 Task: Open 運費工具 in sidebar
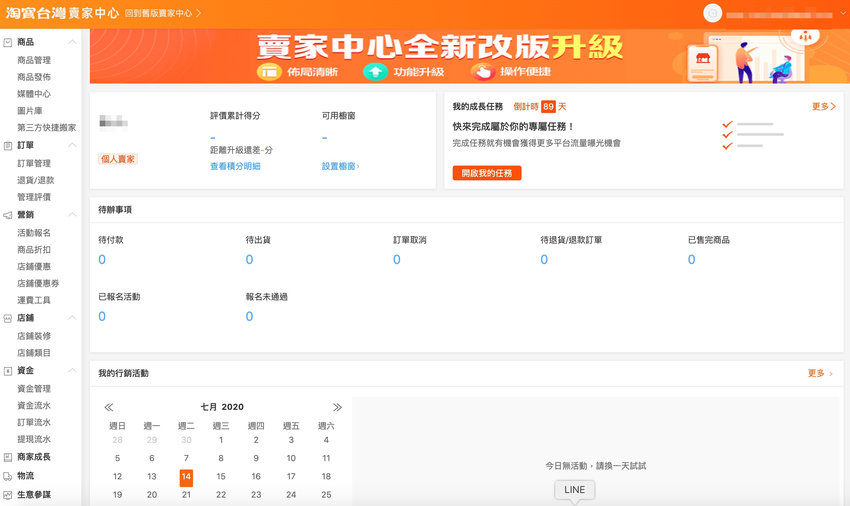coord(34,300)
